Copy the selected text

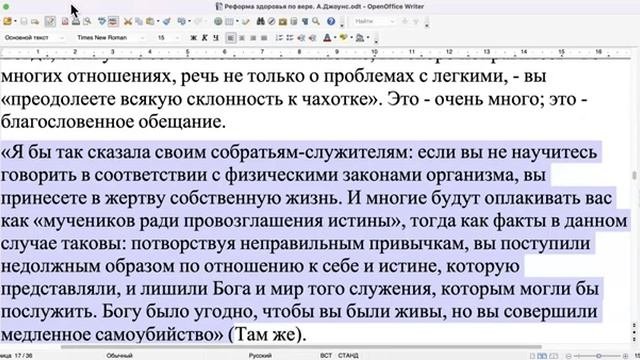click(139, 21)
